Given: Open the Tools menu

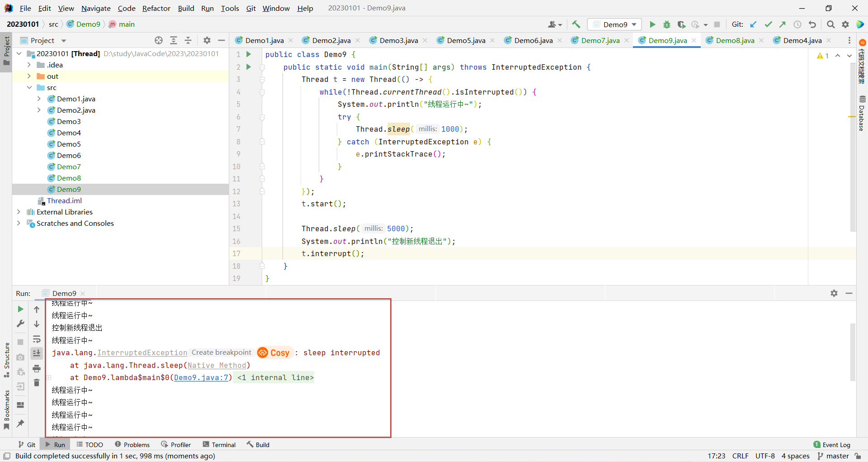Looking at the screenshot, I should pyautogui.click(x=230, y=8).
